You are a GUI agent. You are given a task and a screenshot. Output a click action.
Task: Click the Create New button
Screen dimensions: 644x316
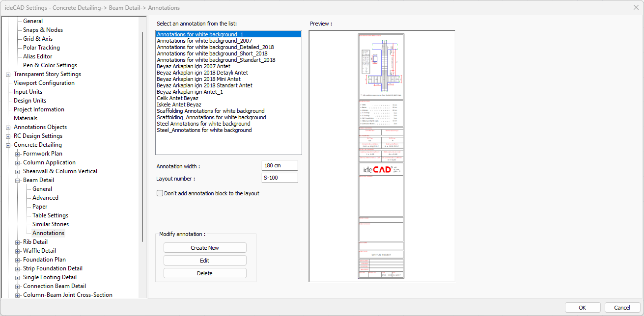(205, 248)
